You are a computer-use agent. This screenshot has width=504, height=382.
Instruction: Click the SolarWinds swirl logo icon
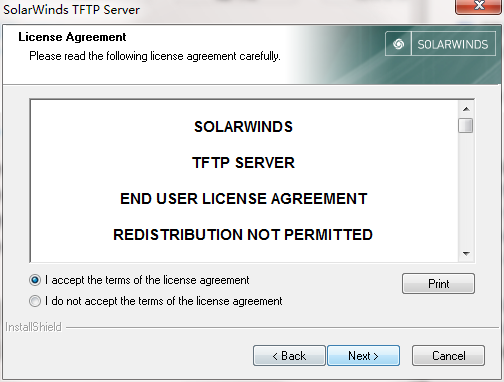point(398,44)
